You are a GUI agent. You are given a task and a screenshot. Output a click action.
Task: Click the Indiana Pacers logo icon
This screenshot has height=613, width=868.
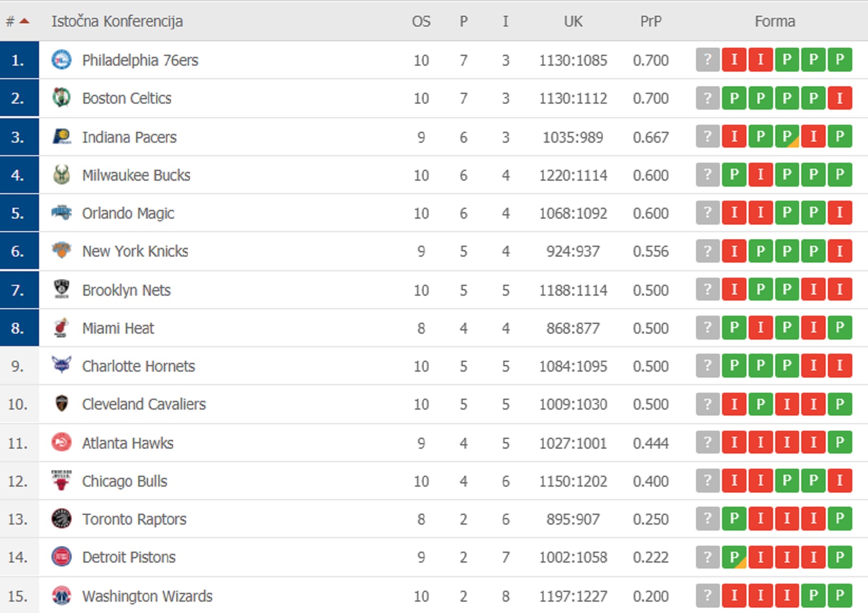tap(61, 137)
